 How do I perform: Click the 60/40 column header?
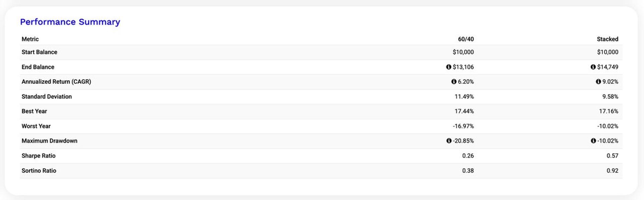point(466,39)
